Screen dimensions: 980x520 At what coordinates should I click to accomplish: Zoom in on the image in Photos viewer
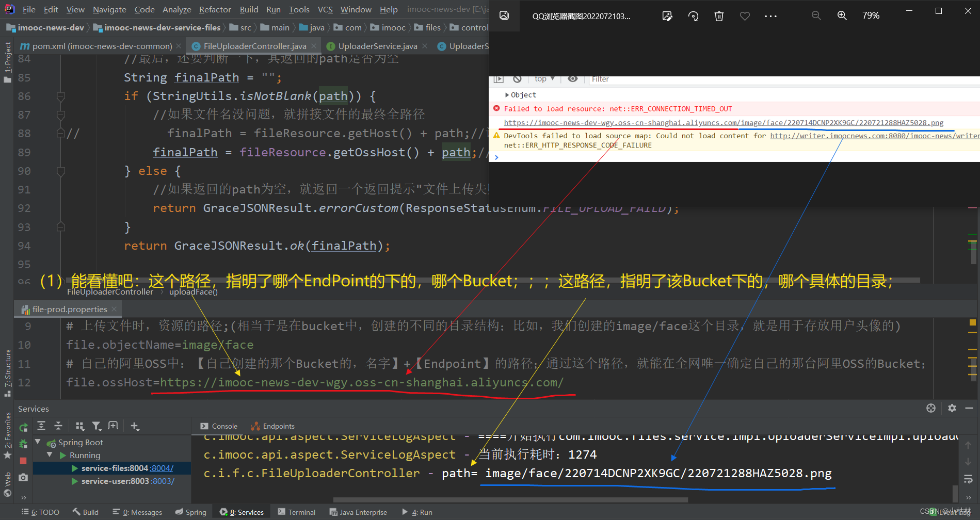tap(842, 15)
